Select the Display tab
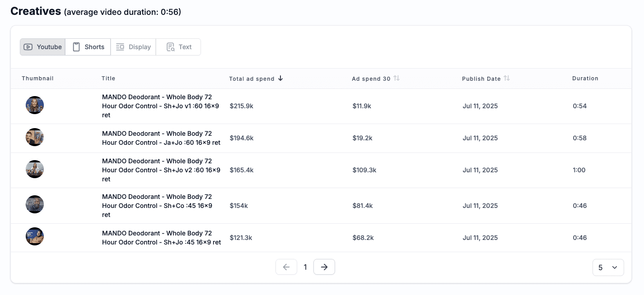This screenshot has width=644, height=295. [133, 47]
